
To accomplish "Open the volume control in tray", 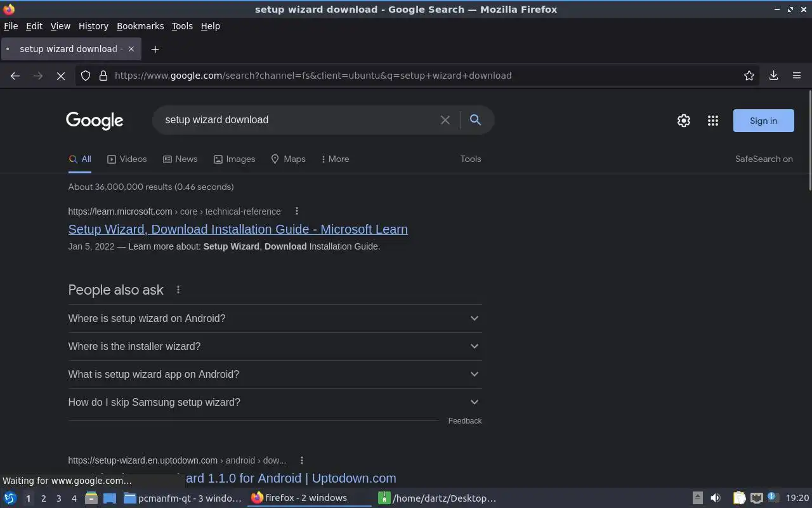I will [x=716, y=498].
